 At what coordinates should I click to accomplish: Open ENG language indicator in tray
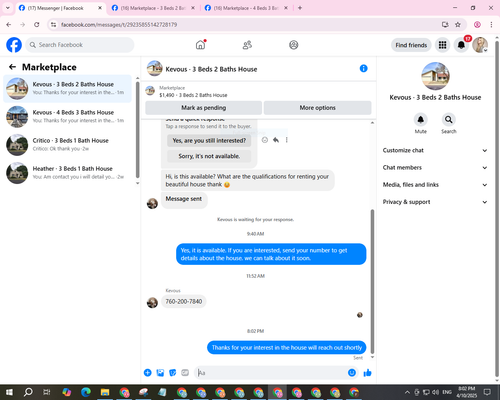447,392
